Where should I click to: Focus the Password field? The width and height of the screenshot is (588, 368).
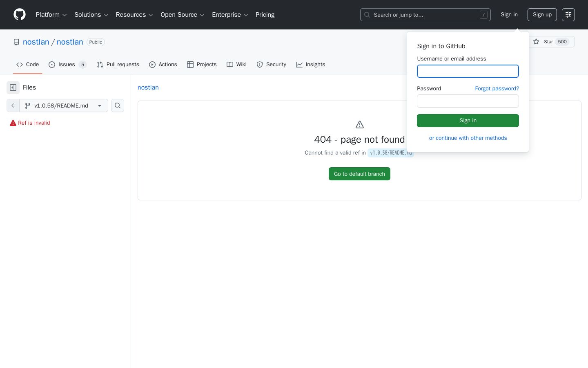coord(468,101)
